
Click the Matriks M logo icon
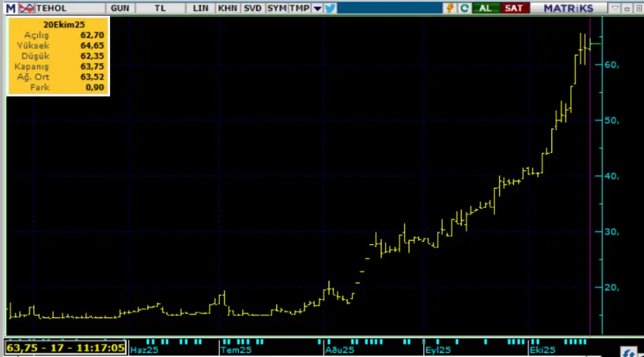11,8
